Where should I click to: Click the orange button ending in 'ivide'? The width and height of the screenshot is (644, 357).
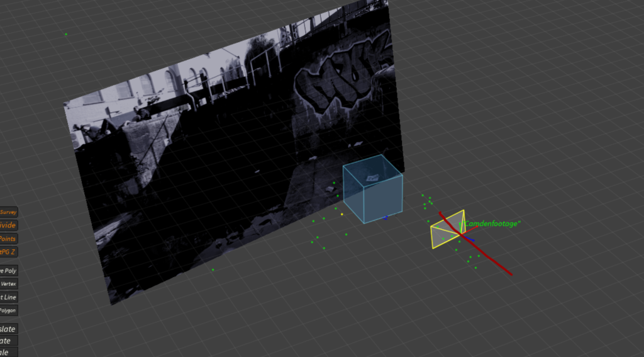click(9, 225)
